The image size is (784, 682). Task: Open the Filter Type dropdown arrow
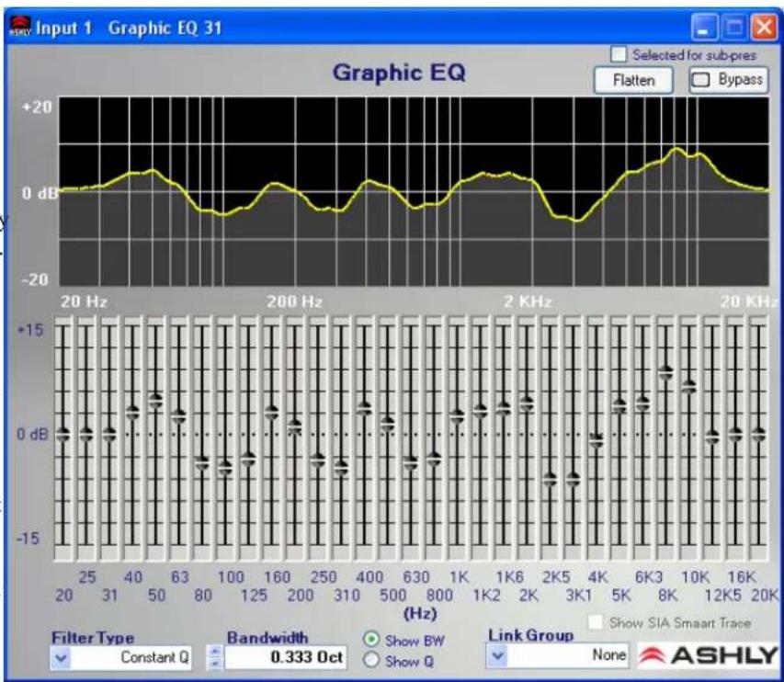61,657
